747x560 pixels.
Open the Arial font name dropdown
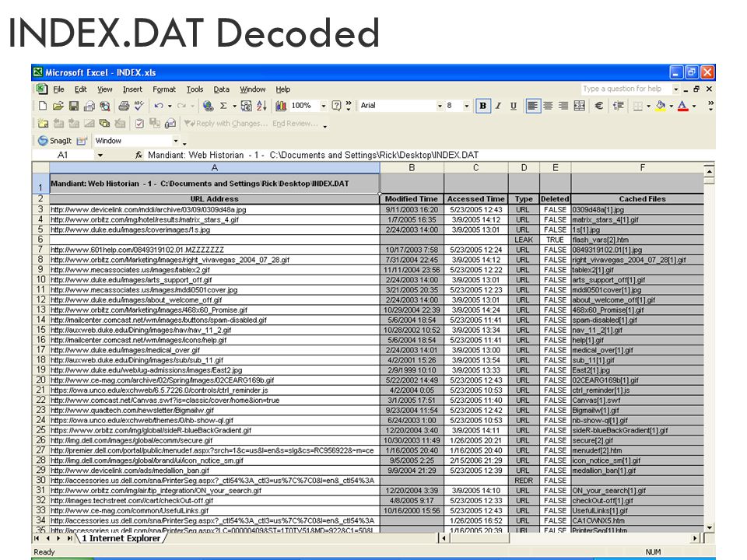point(440,106)
